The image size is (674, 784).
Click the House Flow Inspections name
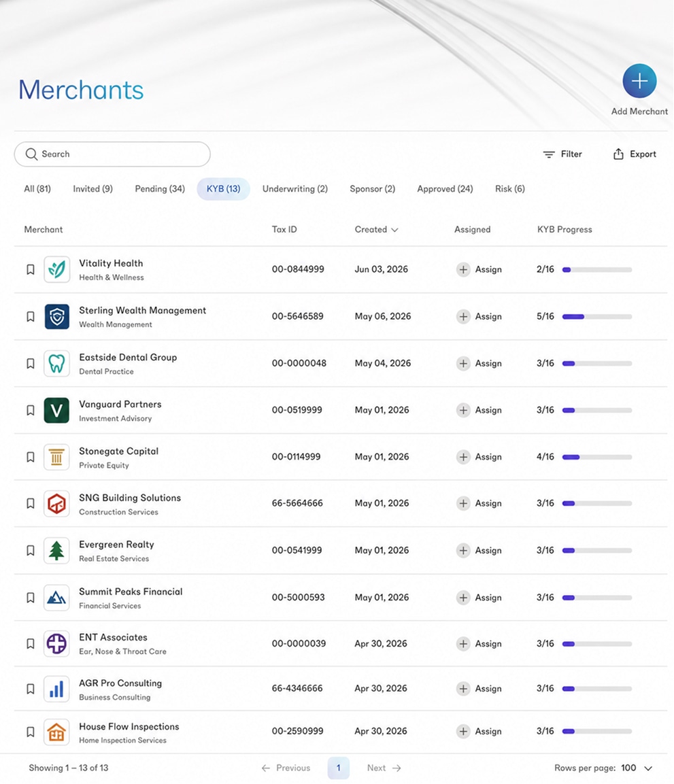tap(129, 726)
